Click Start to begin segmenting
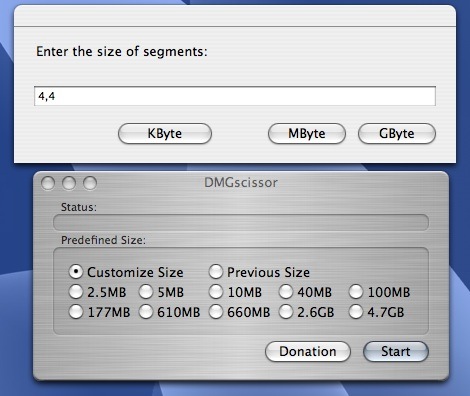 point(396,351)
